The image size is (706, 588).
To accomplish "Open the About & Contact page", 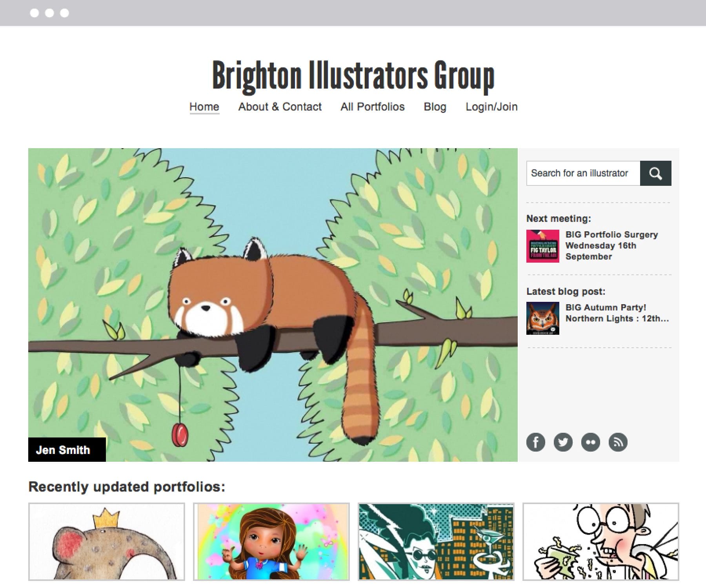I will click(280, 107).
